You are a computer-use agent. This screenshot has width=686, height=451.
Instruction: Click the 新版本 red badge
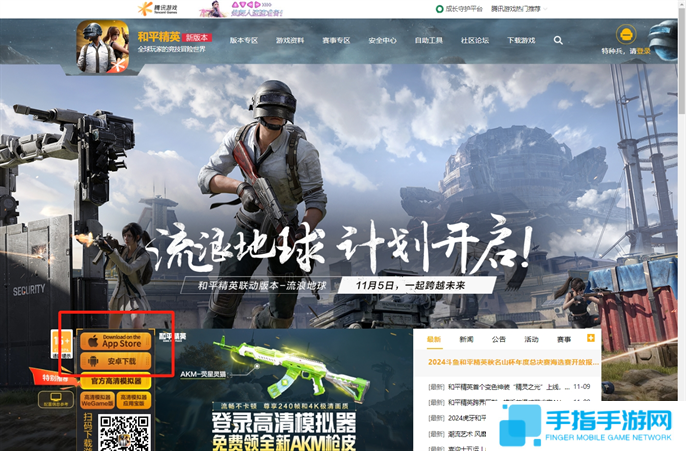tap(197, 37)
